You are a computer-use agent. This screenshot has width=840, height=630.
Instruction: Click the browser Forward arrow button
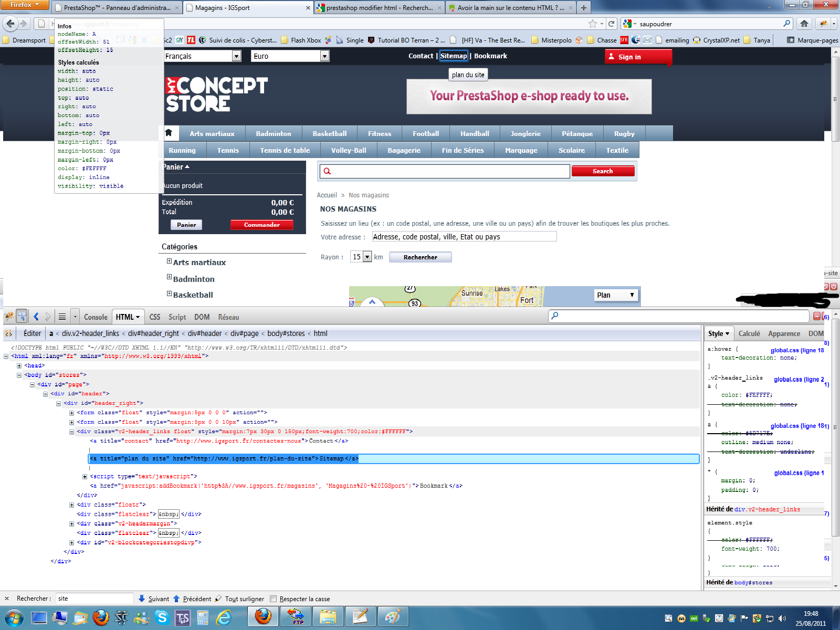[24, 24]
